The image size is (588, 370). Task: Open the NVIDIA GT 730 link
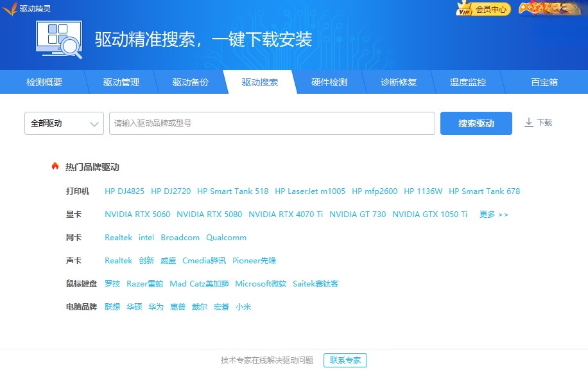tap(358, 215)
